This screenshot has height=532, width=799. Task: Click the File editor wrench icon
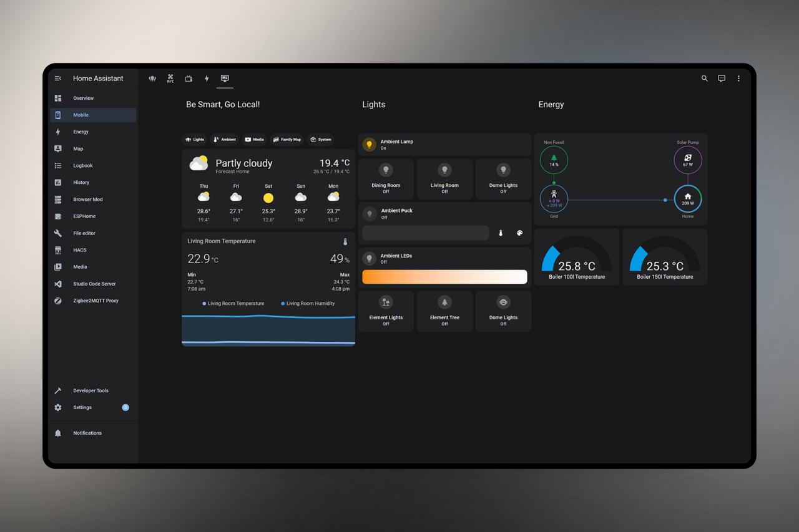coord(58,233)
